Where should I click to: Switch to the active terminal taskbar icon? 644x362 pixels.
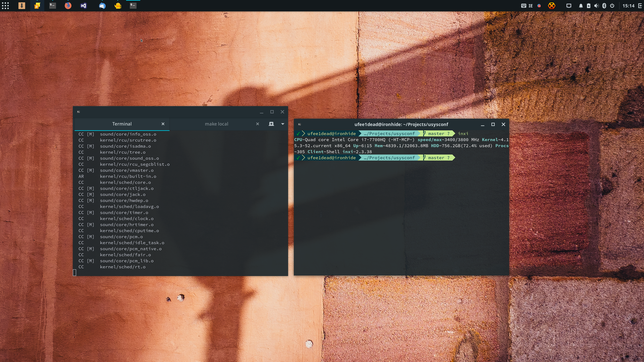[x=133, y=6]
